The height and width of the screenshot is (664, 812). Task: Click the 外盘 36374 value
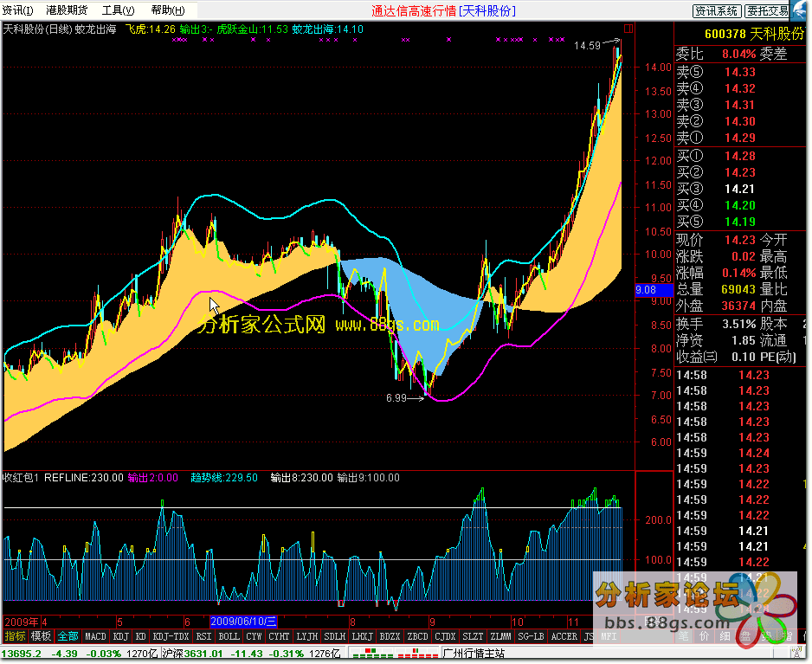point(738,306)
